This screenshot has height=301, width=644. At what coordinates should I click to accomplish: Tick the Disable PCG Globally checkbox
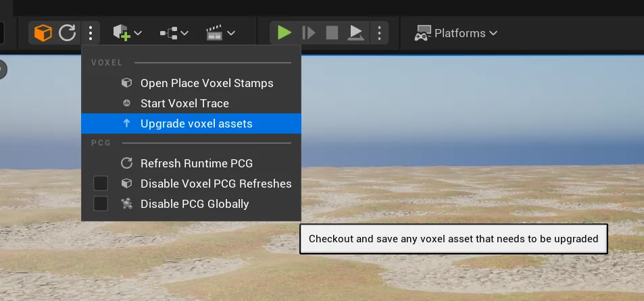[101, 204]
